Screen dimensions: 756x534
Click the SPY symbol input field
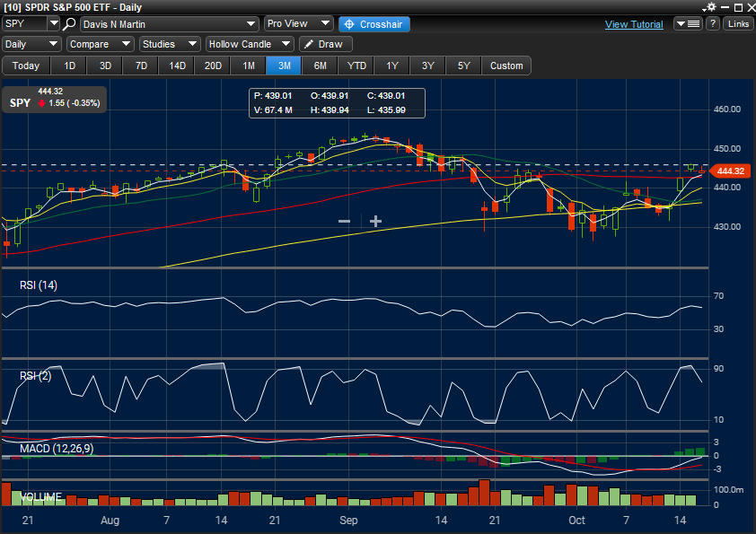point(25,23)
